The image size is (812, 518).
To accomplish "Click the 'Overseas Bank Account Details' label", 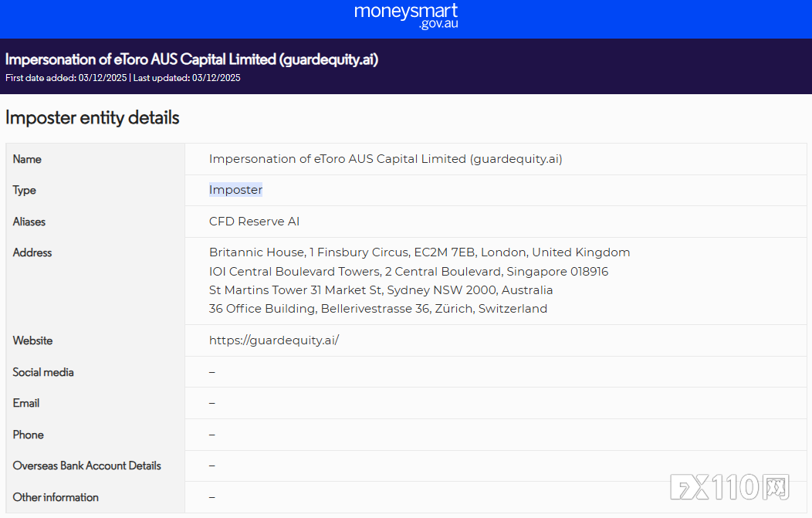I will [x=86, y=466].
